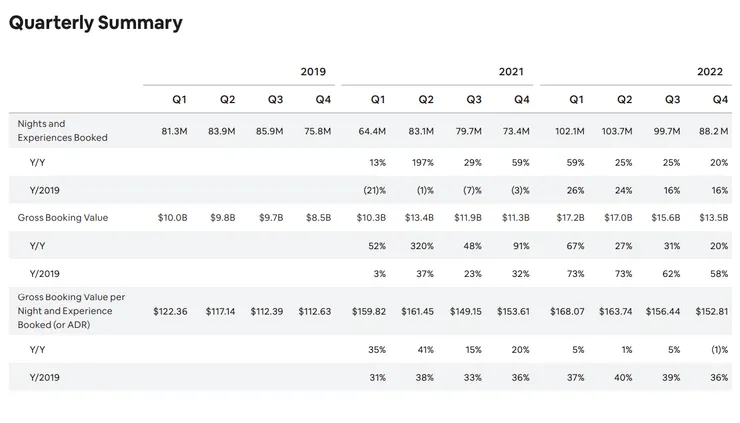Click the Q4 header under 2022
The height and width of the screenshot is (423, 740).
tap(719, 99)
